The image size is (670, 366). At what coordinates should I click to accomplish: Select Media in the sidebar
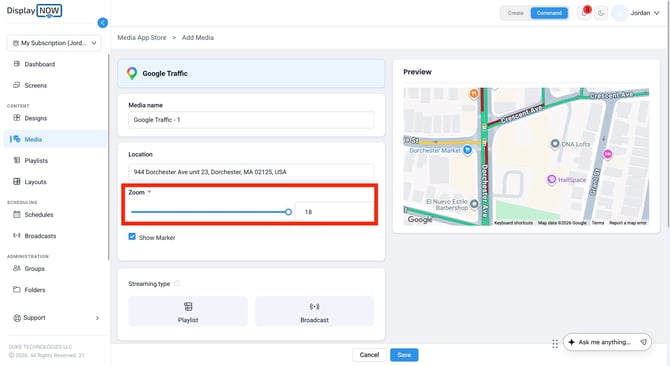click(56, 139)
